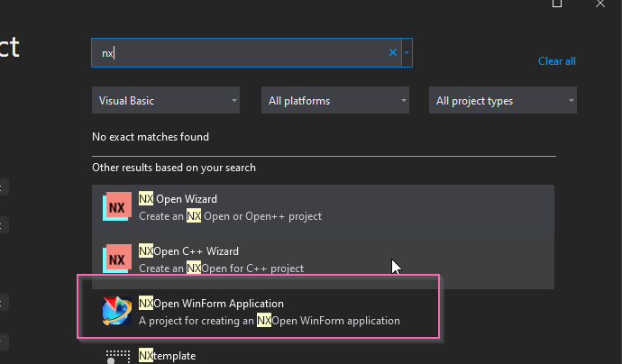Click the NXtemplate icon
The height and width of the screenshot is (364, 622).
coord(117,357)
